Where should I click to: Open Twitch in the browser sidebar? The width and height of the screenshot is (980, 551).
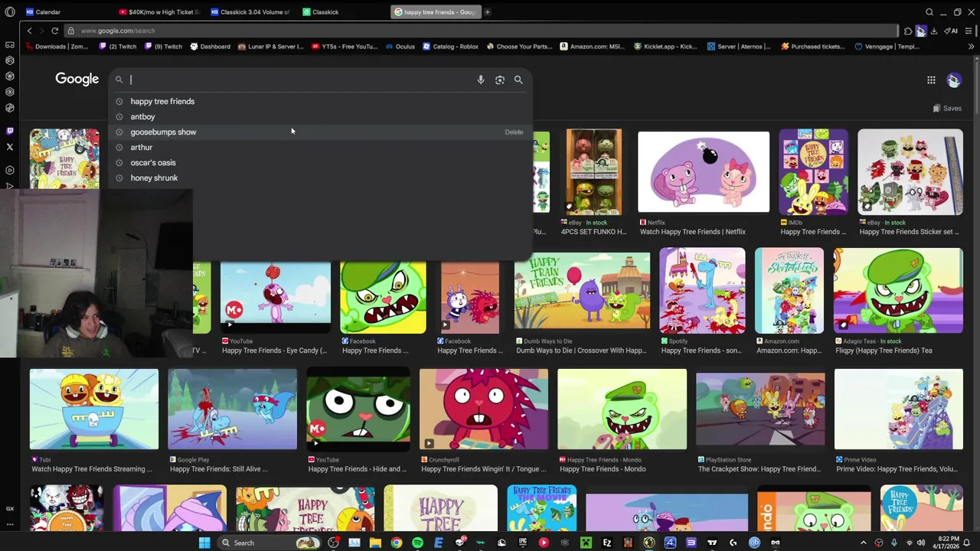click(10, 131)
